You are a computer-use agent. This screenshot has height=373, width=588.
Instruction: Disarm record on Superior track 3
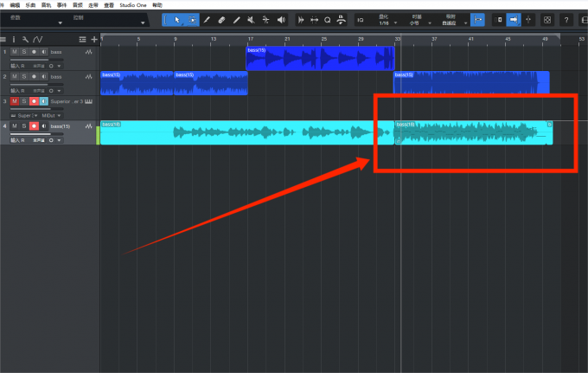pos(34,101)
